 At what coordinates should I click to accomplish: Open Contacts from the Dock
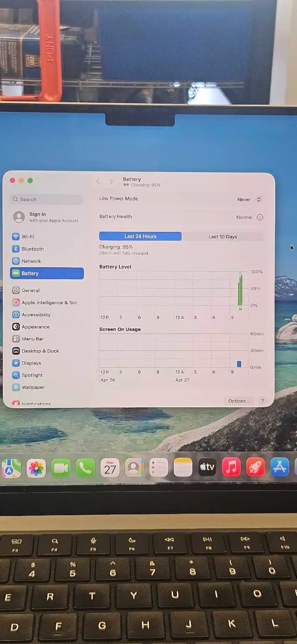(135, 467)
